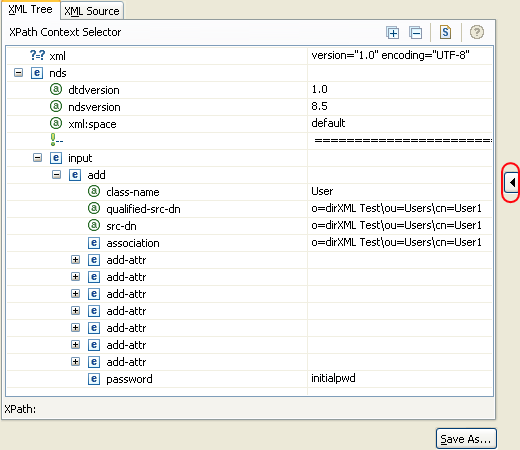The height and width of the screenshot is (450, 520).
Task: Click the ndsversion attribute icon
Action: click(56, 106)
